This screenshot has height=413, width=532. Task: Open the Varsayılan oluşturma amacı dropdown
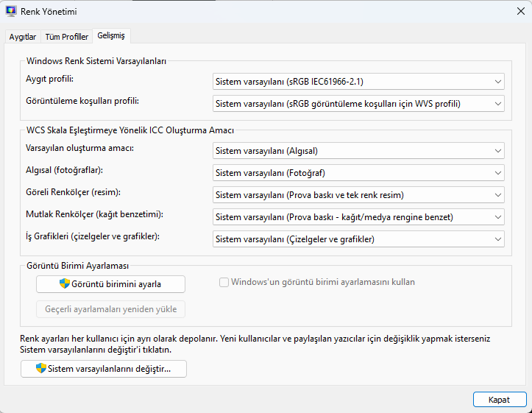358,151
